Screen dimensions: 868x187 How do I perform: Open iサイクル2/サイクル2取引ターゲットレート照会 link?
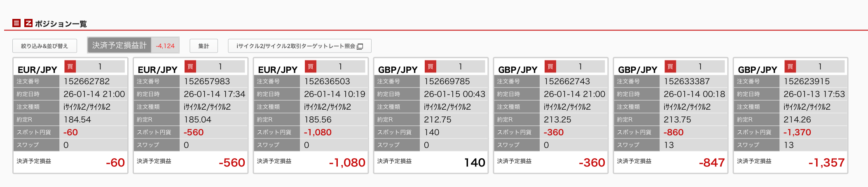[295, 46]
